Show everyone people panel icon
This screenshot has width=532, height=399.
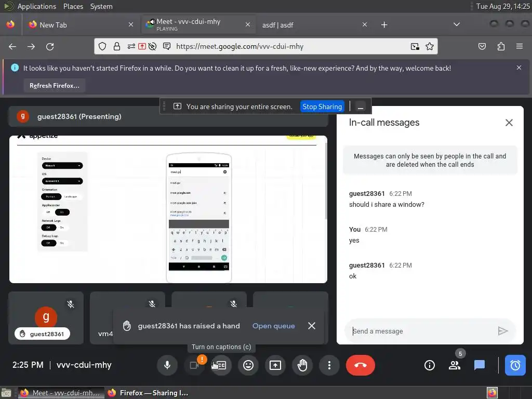[x=454, y=365]
